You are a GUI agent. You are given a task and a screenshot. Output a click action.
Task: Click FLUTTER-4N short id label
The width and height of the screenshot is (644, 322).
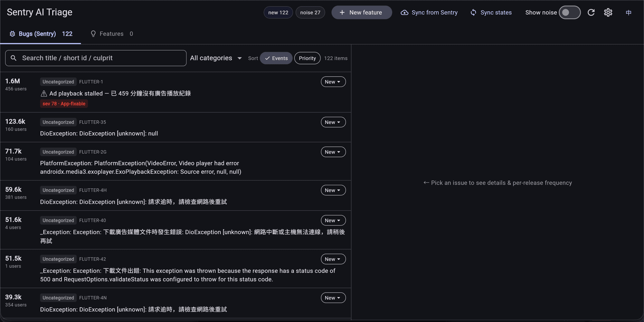click(x=93, y=298)
